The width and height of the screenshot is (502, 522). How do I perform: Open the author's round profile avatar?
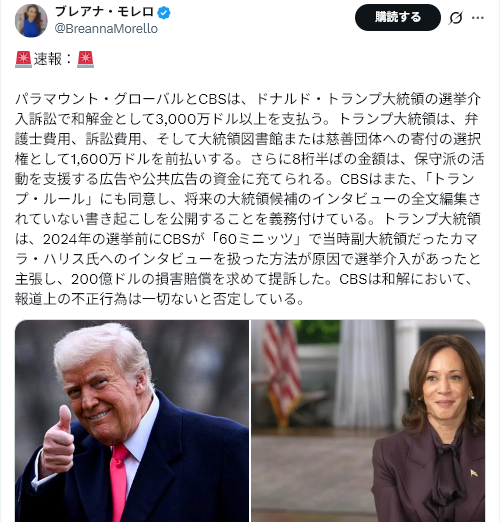[x=31, y=21]
